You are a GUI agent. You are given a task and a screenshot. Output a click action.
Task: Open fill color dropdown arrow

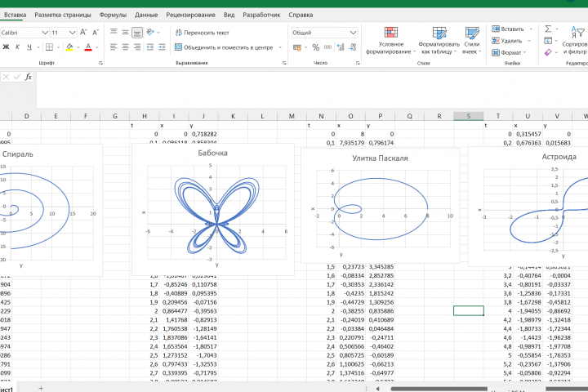click(x=78, y=47)
